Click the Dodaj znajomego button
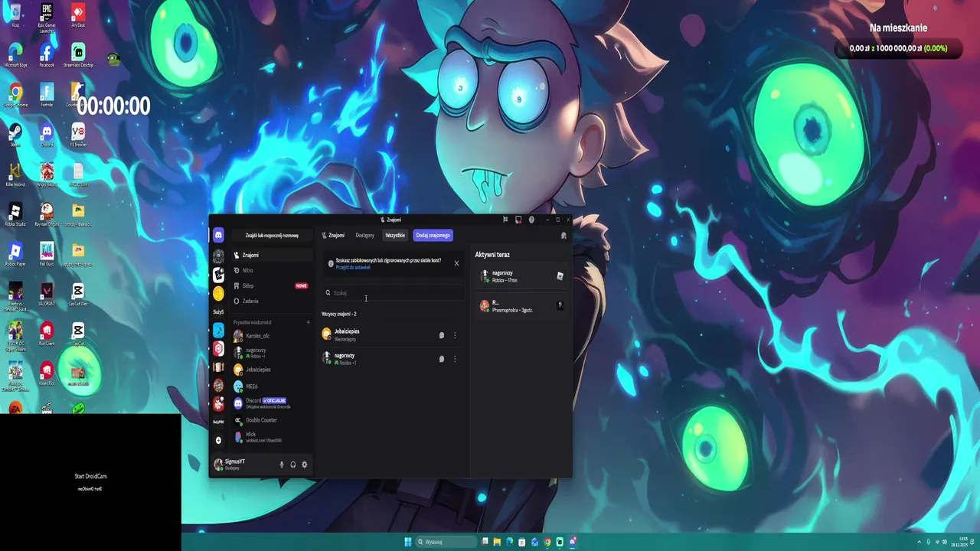 pos(433,236)
